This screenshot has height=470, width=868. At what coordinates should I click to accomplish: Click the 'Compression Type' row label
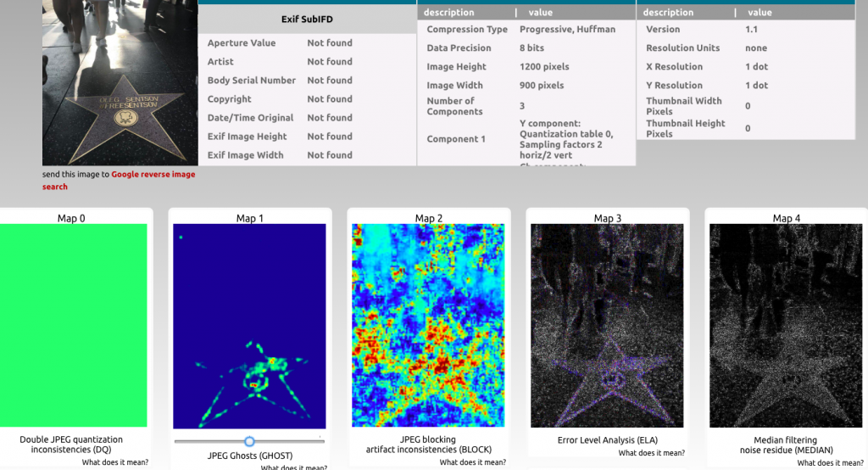tap(467, 30)
